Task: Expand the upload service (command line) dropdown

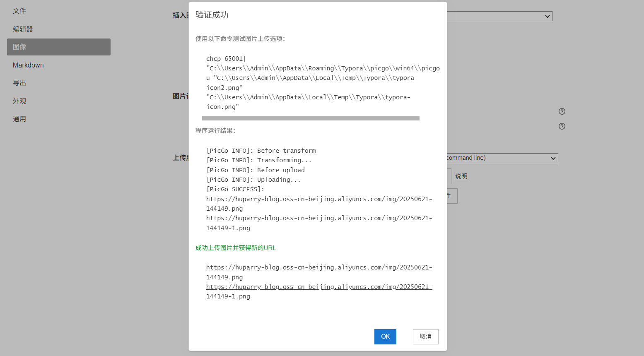Action: tap(502, 158)
